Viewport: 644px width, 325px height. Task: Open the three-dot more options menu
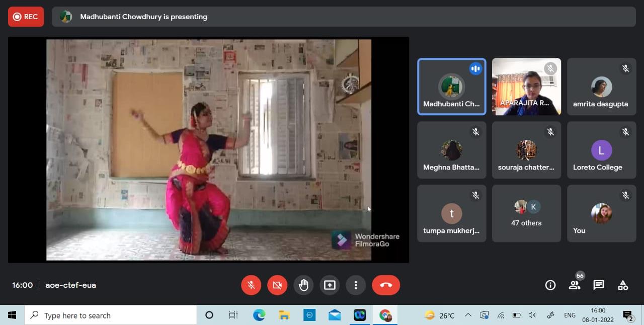[356, 285]
